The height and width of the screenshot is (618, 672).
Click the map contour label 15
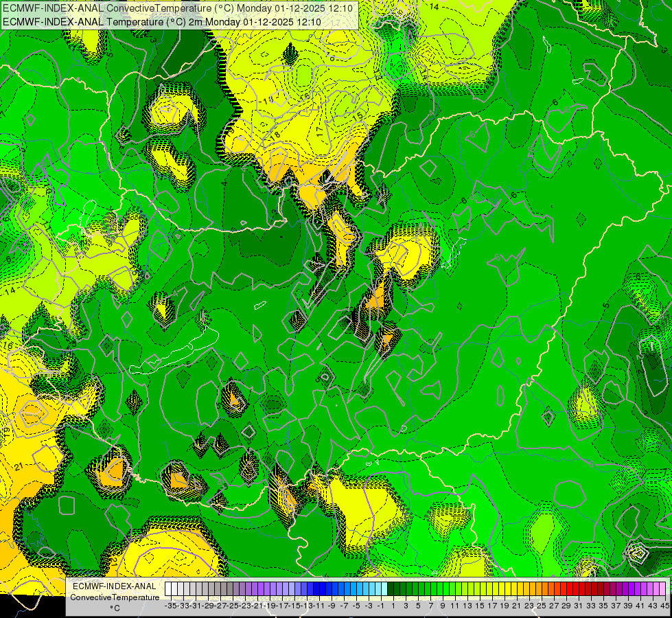click(x=358, y=116)
